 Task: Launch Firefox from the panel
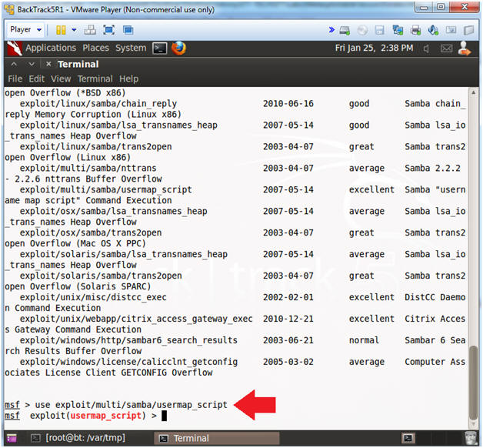tap(178, 48)
